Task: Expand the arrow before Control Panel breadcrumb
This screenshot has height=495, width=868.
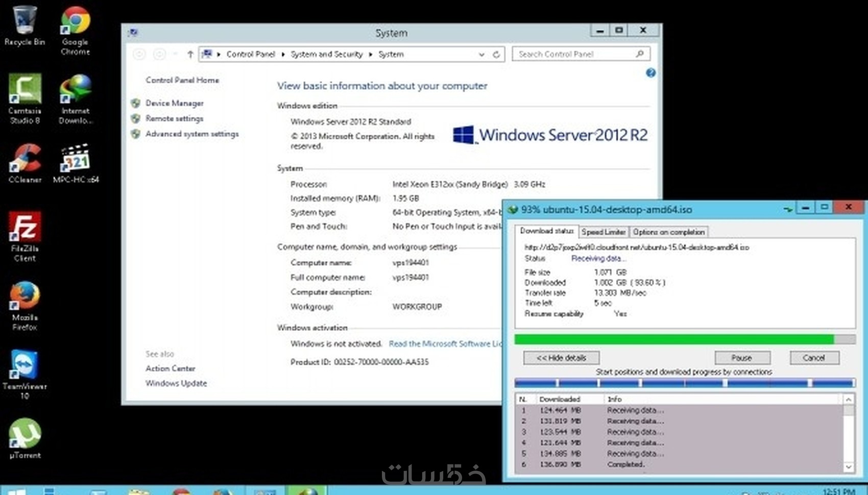Action: point(219,54)
